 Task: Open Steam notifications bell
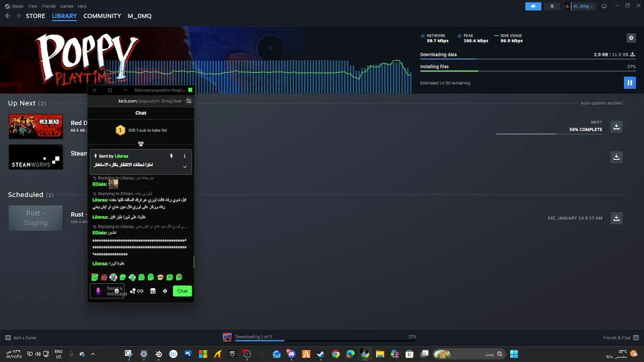pyautogui.click(x=552, y=6)
